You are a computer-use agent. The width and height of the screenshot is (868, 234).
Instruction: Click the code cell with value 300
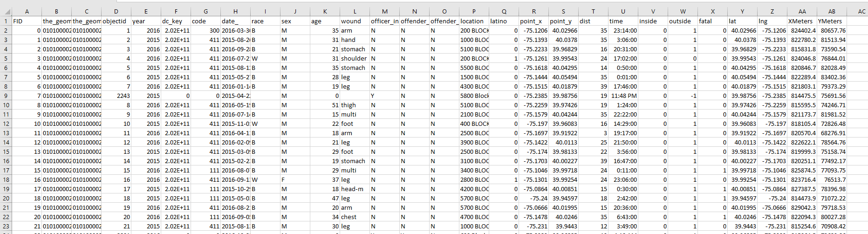click(x=205, y=30)
